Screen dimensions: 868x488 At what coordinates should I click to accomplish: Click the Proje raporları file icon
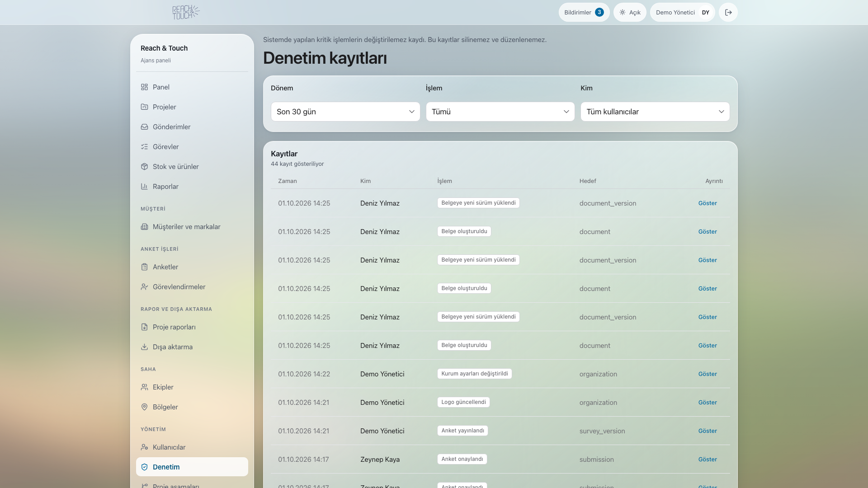point(144,327)
